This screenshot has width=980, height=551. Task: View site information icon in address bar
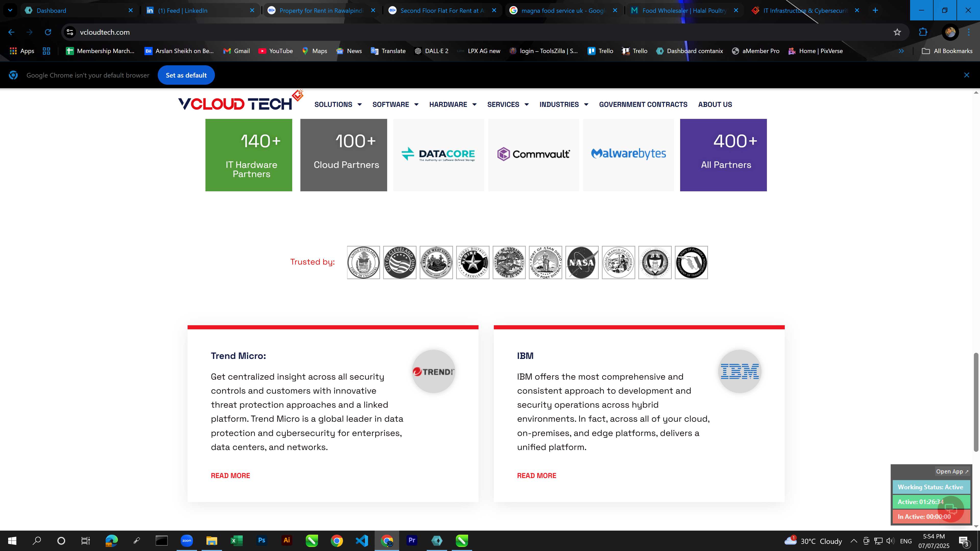[70, 32]
